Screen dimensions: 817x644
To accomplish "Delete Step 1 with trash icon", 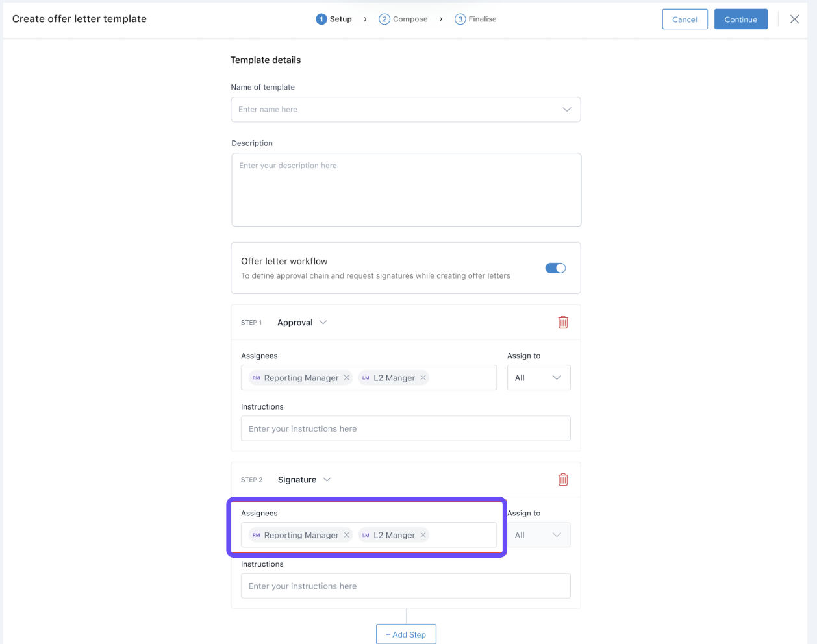I will (563, 322).
